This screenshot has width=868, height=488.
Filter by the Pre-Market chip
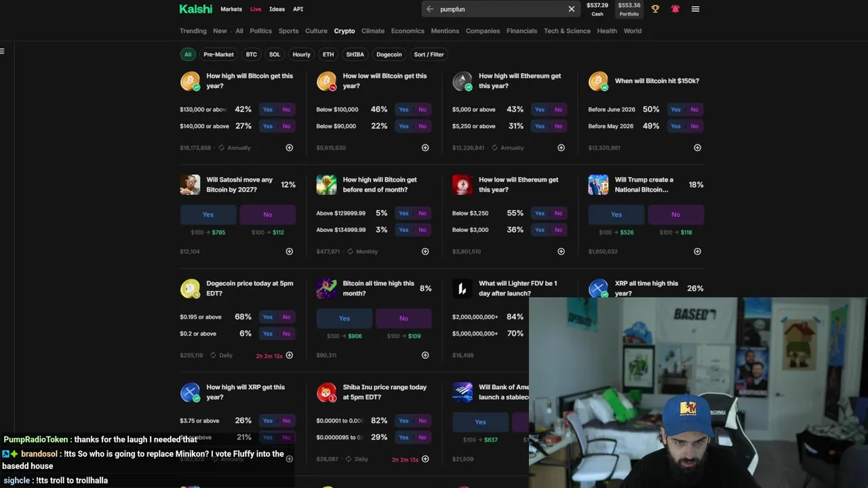(x=218, y=54)
